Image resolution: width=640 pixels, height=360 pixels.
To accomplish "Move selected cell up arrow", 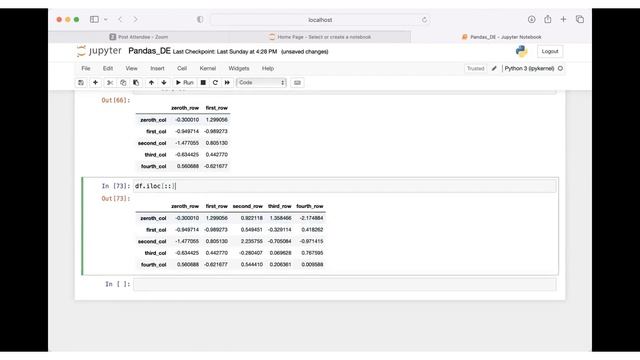I will click(x=151, y=82).
